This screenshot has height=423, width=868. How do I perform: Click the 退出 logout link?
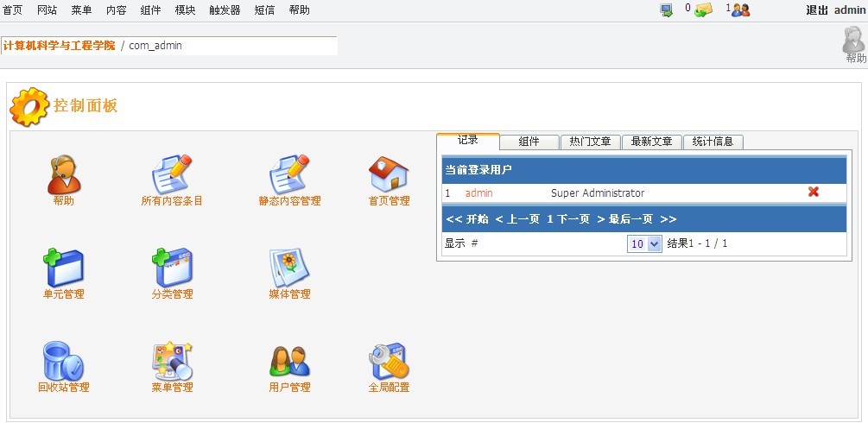coord(817,10)
